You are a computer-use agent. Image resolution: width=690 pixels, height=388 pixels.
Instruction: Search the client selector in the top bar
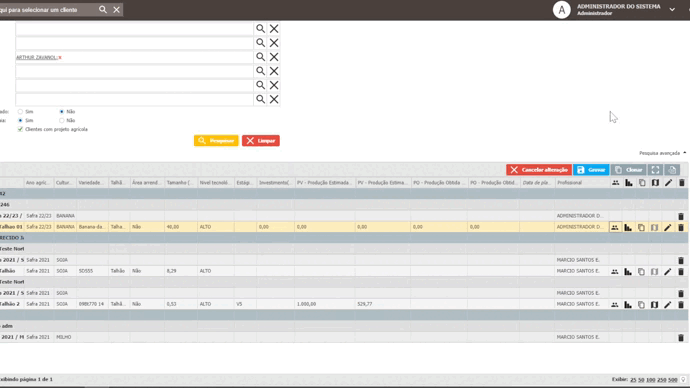[103, 9]
